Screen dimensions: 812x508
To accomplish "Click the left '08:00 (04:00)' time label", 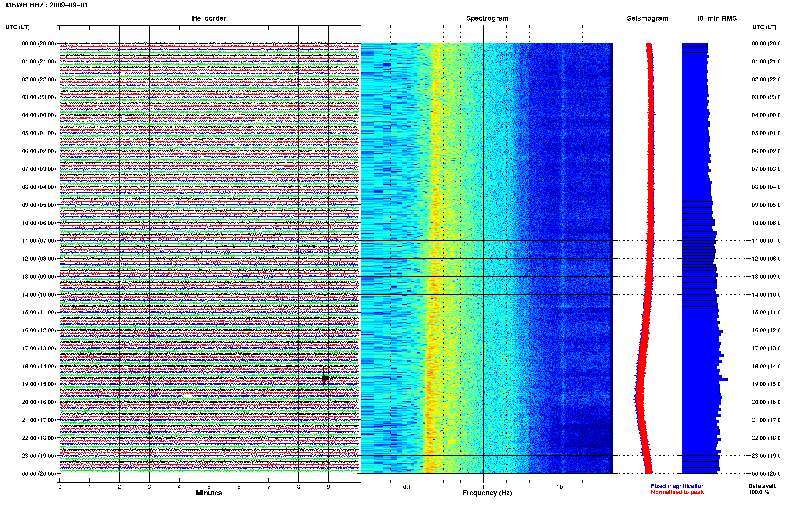I will [39, 187].
